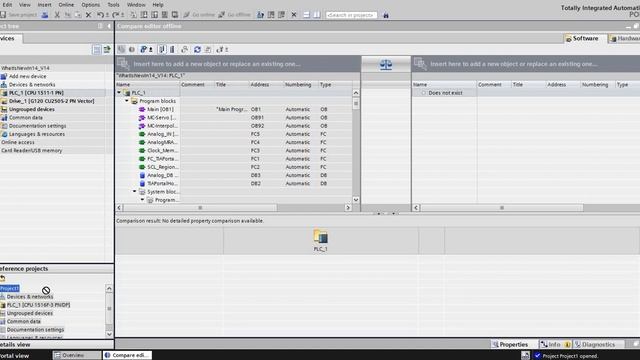
Task: Click the project tree green arrow icon
Action: (107, 49)
